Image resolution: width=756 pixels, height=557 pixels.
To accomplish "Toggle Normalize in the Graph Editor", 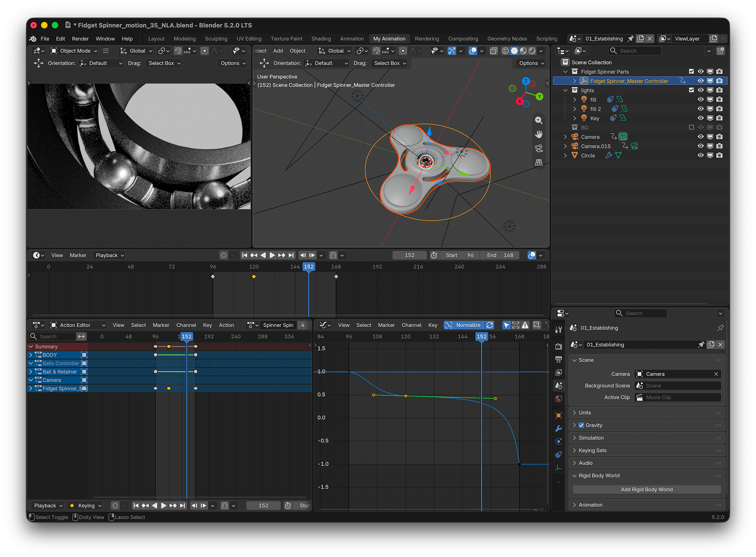I will tap(464, 325).
